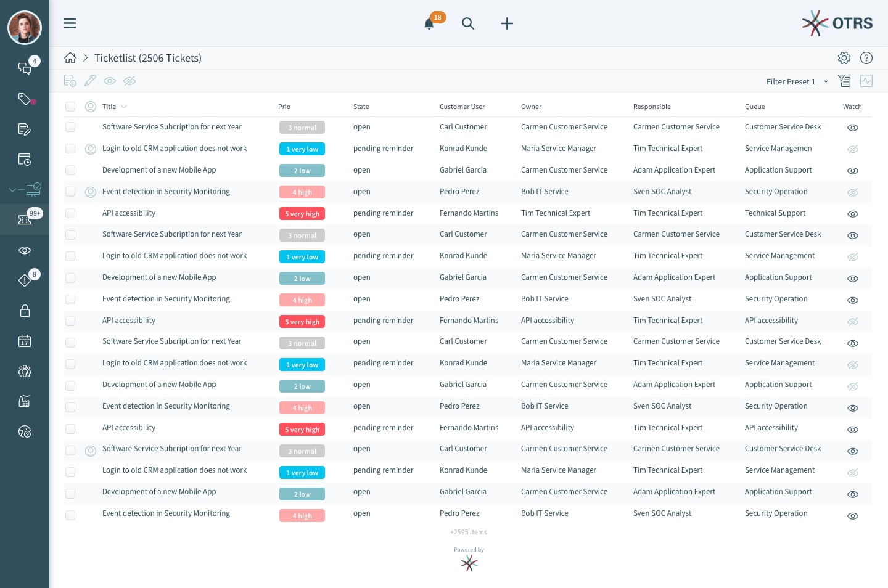Click the help question mark icon
This screenshot has width=888, height=588.
coord(866,58)
